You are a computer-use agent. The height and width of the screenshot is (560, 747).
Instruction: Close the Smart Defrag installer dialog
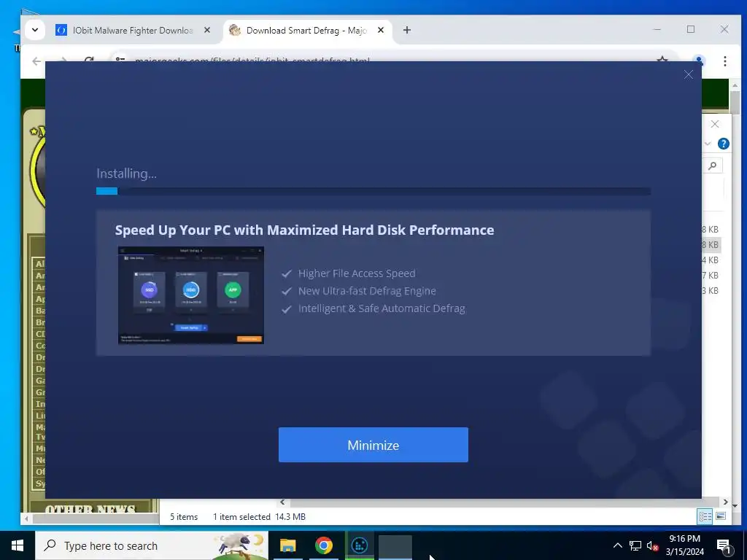pos(689,74)
